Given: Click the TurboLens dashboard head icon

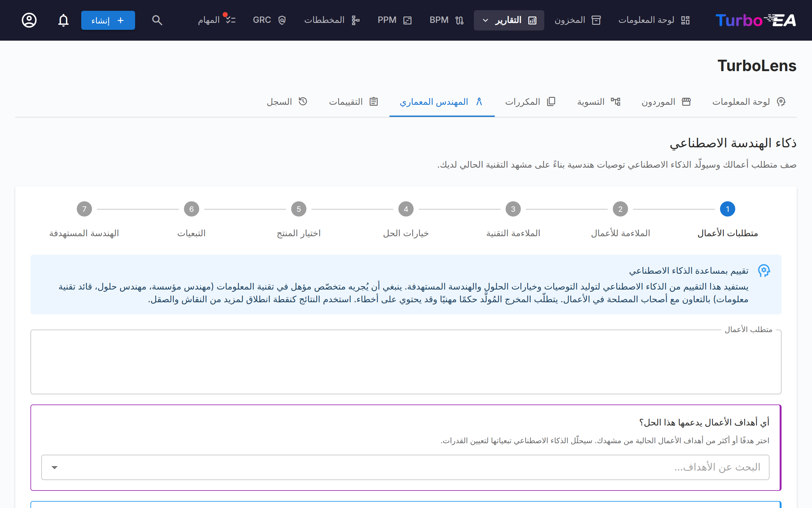Looking at the screenshot, I should point(781,102).
